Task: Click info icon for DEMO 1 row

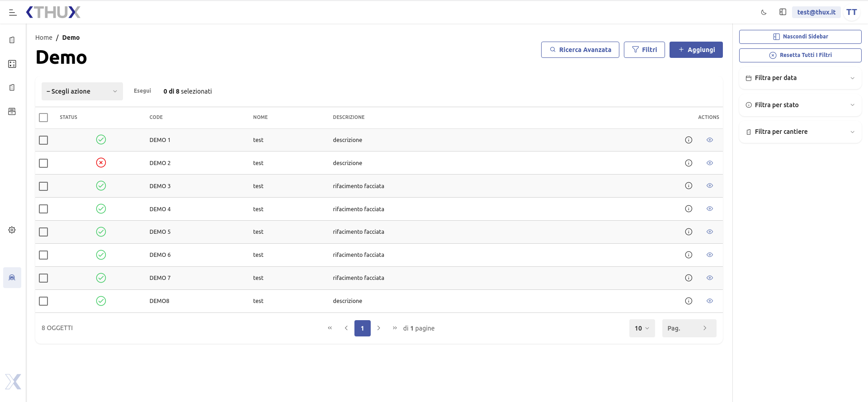Action: 689,140
